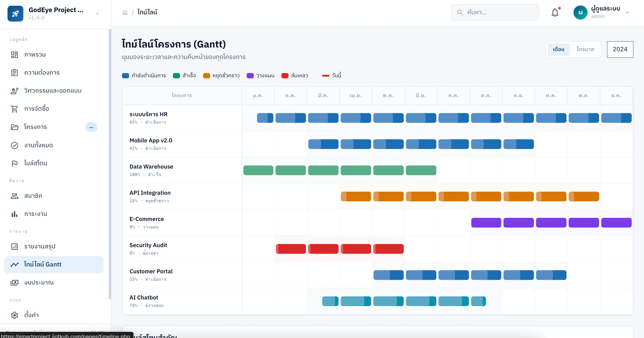Open the AI Chatbot project name

click(144, 298)
